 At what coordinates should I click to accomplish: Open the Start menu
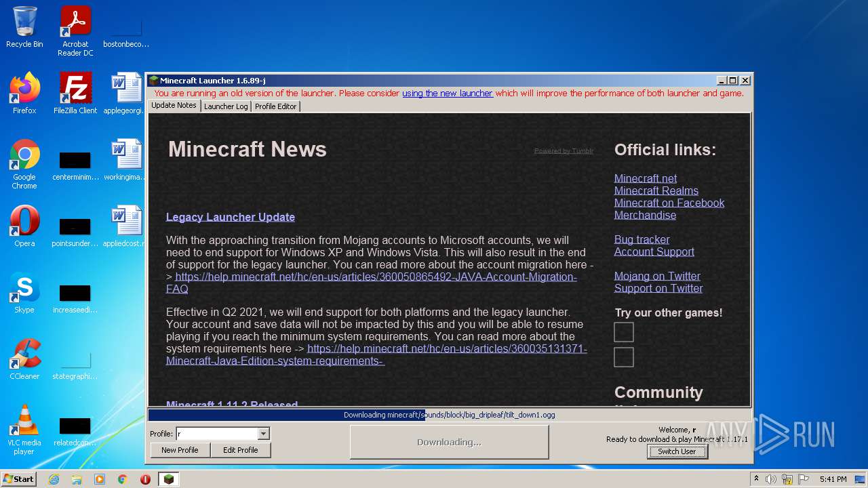click(19, 479)
